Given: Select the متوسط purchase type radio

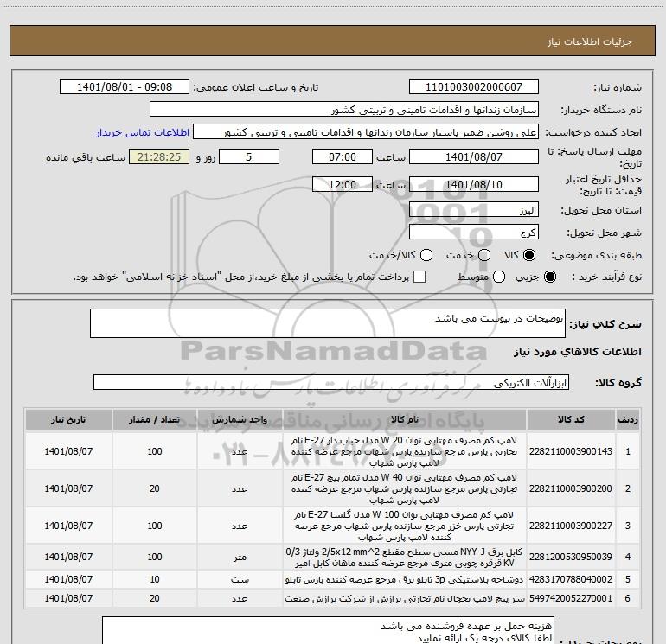Looking at the screenshot, I should (499, 277).
